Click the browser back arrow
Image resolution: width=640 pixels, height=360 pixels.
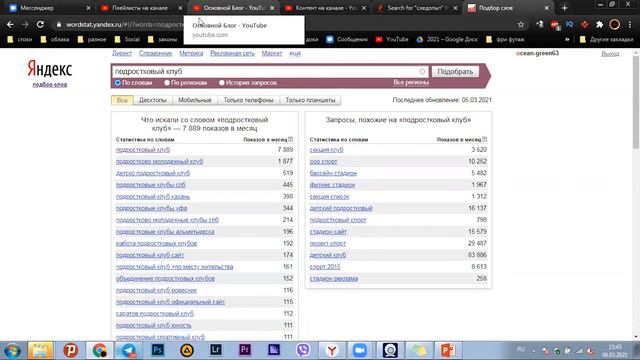click(10, 24)
